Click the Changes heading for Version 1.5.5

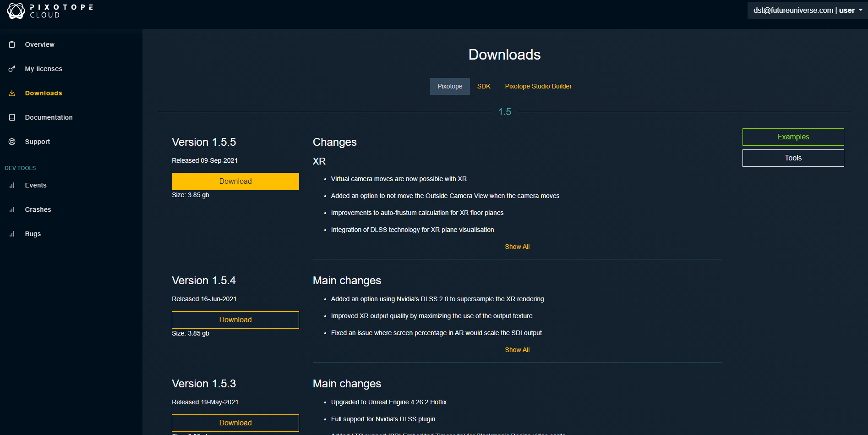[335, 142]
